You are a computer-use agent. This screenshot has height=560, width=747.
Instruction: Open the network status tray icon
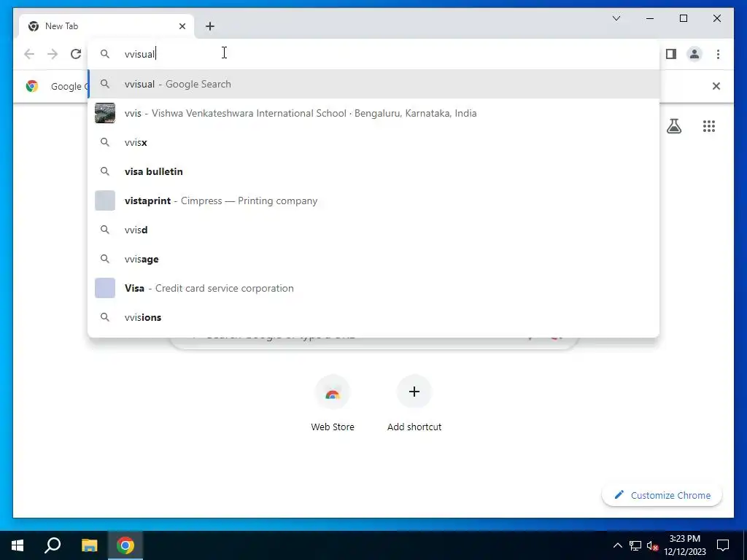pyautogui.click(x=635, y=545)
